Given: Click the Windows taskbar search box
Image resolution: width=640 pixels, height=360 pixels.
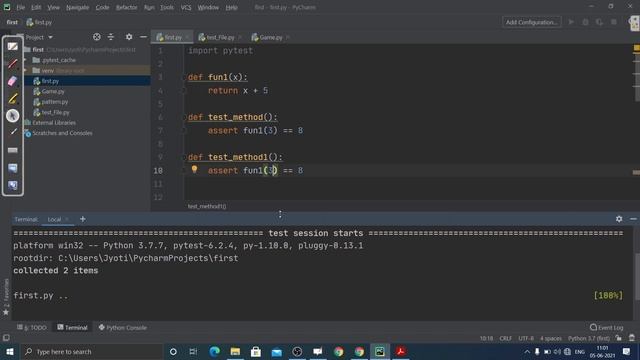Looking at the screenshot, I should 92,351.
